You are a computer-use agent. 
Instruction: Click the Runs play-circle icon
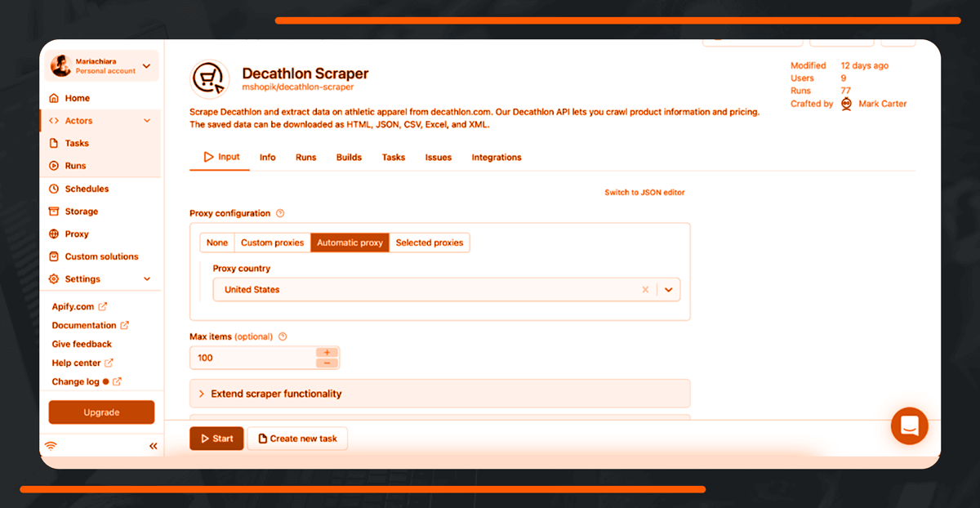click(54, 166)
